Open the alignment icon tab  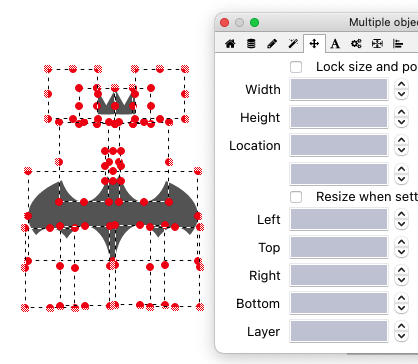point(398,44)
